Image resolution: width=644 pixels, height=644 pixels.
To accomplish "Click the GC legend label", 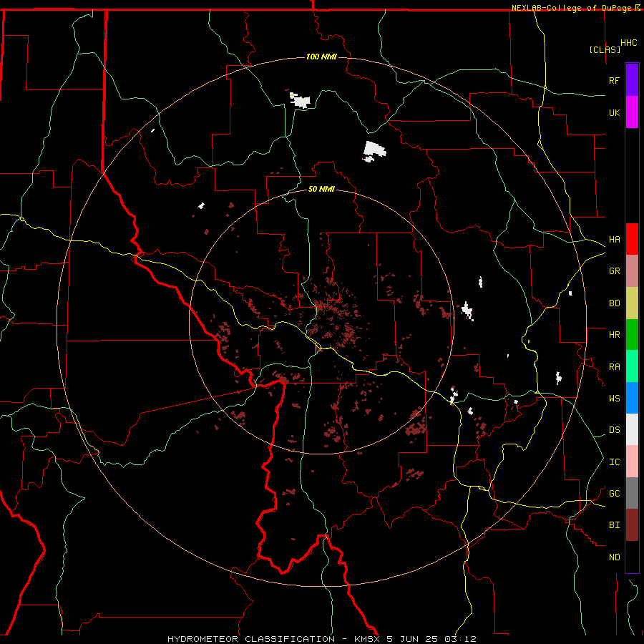I will [x=614, y=494].
